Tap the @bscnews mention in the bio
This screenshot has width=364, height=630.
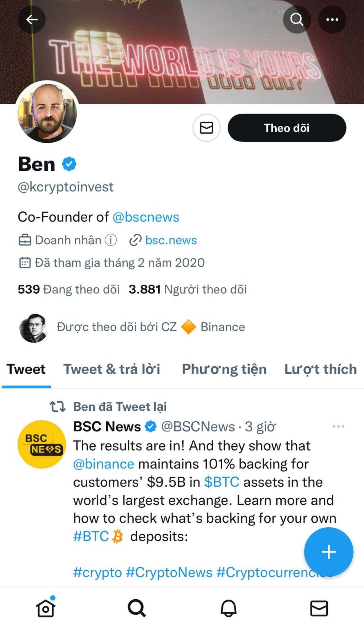(146, 217)
